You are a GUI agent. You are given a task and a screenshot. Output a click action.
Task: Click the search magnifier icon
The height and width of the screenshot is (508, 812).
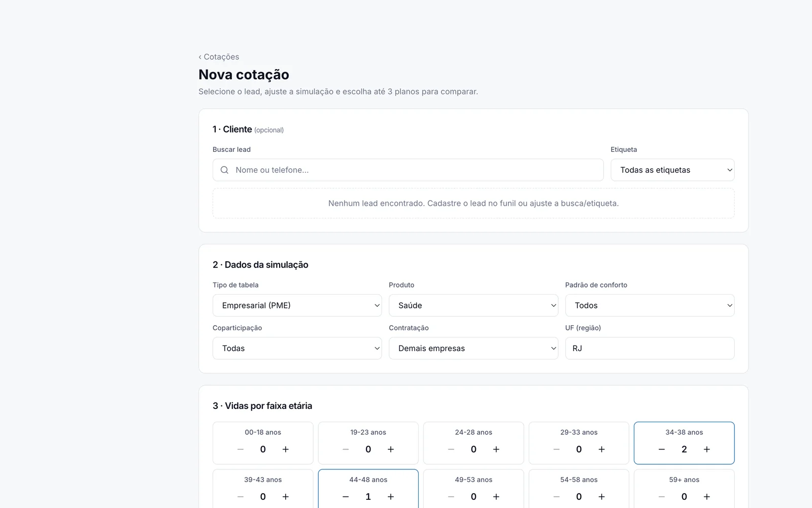click(x=224, y=170)
